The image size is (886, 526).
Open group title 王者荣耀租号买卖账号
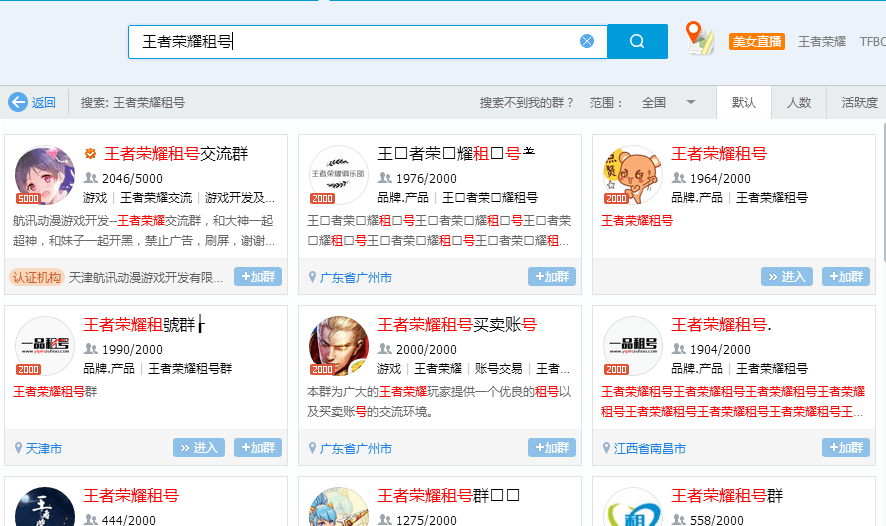coord(457,324)
